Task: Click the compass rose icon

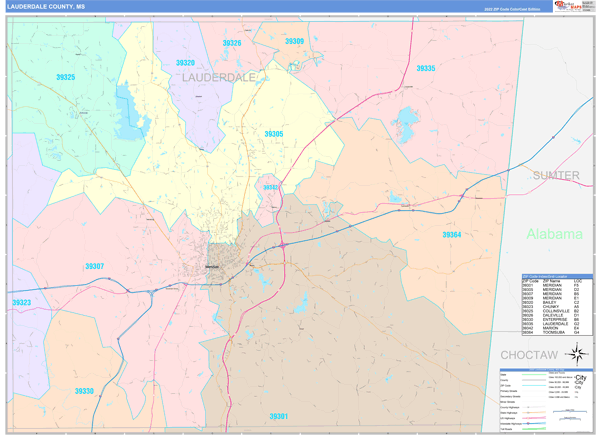Action: (577, 353)
